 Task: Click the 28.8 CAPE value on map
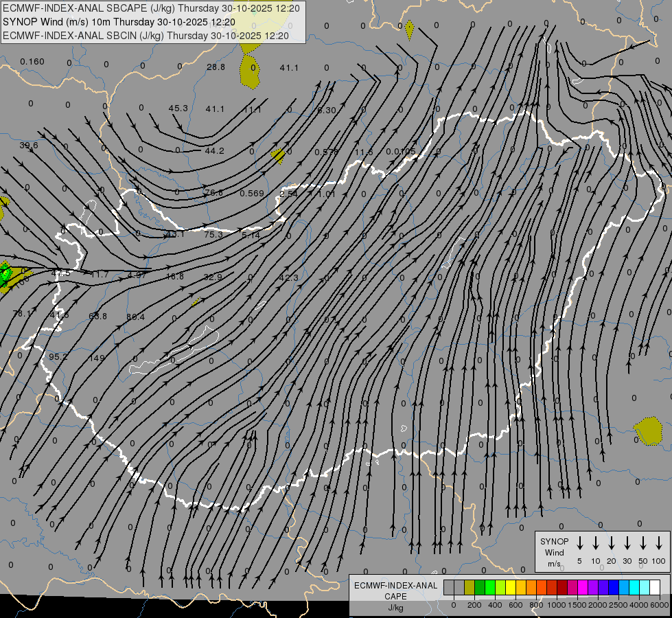pos(216,67)
